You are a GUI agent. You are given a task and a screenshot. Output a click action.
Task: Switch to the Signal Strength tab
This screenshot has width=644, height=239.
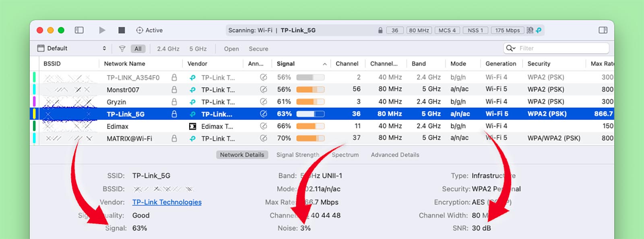pos(298,155)
